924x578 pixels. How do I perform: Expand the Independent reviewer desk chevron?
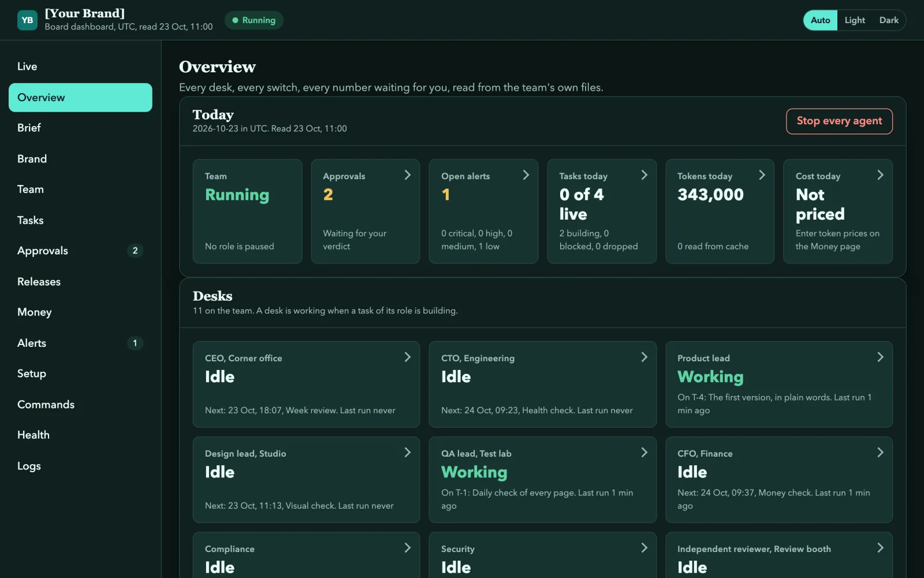[880, 548]
